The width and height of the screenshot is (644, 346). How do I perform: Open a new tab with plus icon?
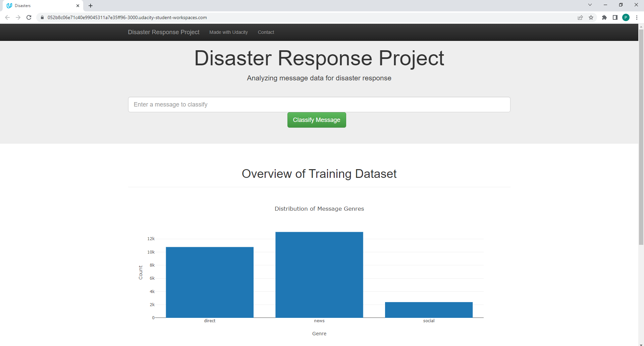[x=91, y=6]
